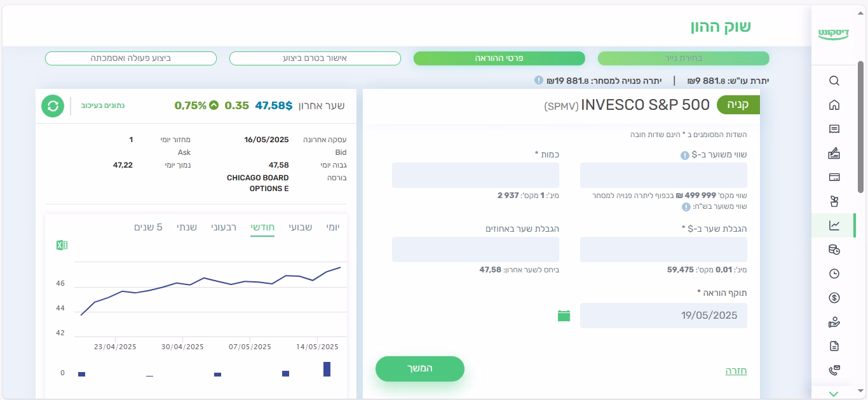Screen dimensions: 868x400
Task: Click the חזרה back link
Action: click(736, 371)
